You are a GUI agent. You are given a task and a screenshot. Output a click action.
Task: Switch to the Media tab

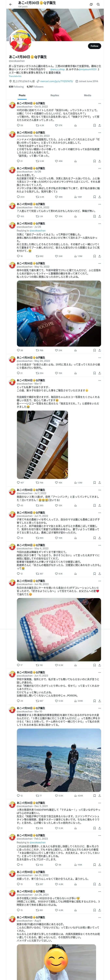pos(88,96)
